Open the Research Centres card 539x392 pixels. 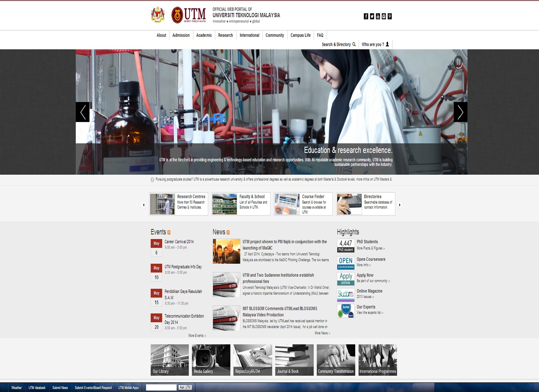pyautogui.click(x=179, y=204)
